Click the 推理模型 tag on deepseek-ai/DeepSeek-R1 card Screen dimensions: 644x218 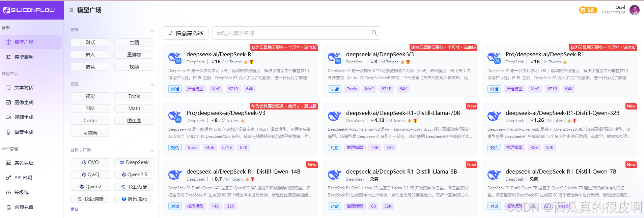[x=195, y=89]
